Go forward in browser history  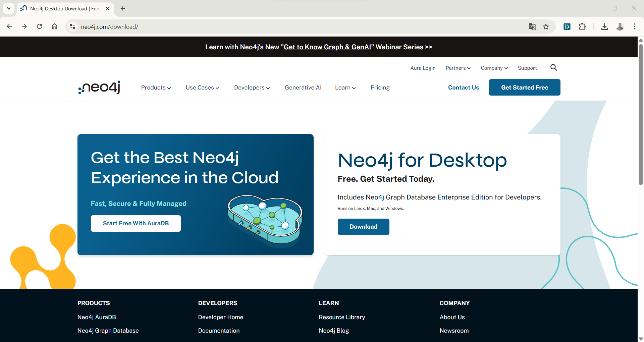click(24, 26)
